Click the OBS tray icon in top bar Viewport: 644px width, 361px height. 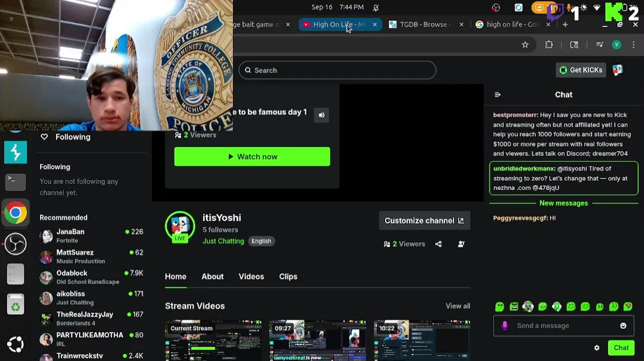(x=496, y=8)
